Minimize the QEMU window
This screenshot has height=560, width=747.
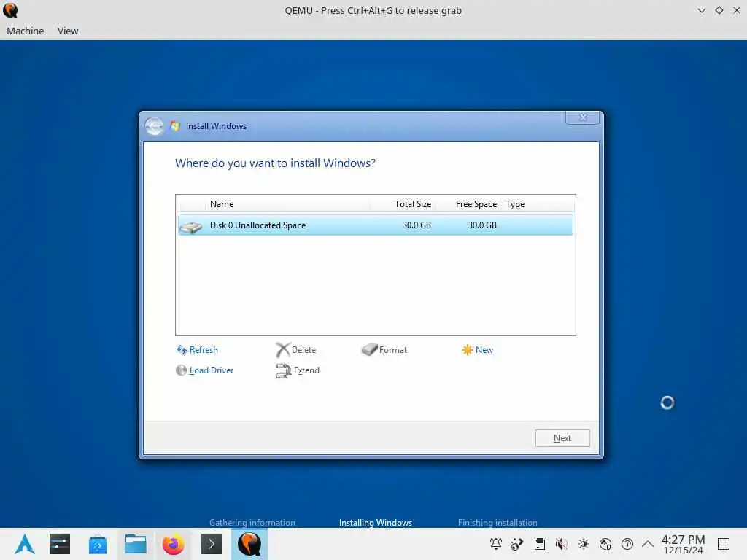click(701, 10)
